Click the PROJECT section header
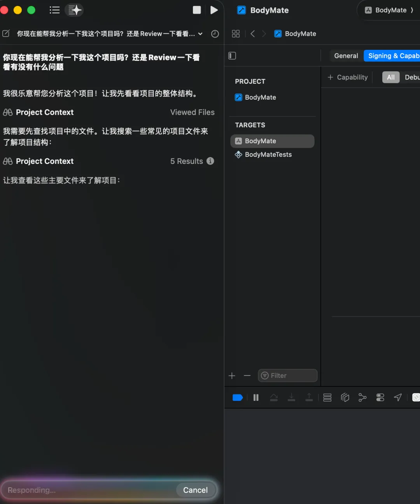 (x=250, y=81)
